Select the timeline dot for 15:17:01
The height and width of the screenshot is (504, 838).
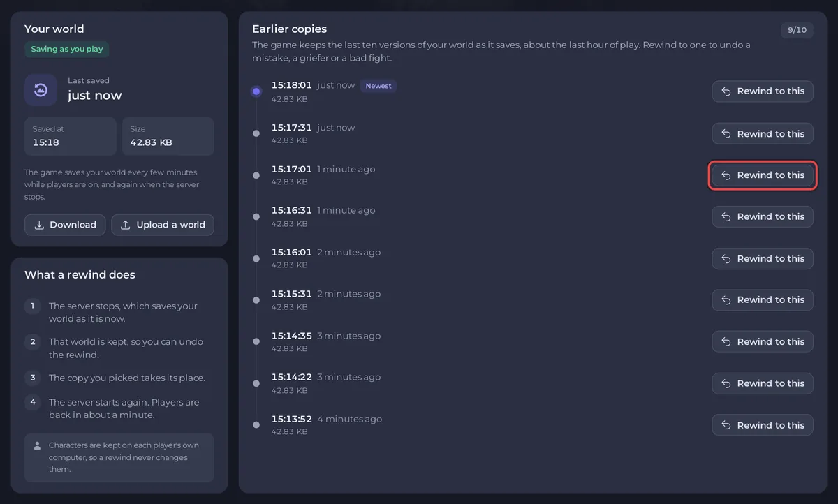[256, 175]
